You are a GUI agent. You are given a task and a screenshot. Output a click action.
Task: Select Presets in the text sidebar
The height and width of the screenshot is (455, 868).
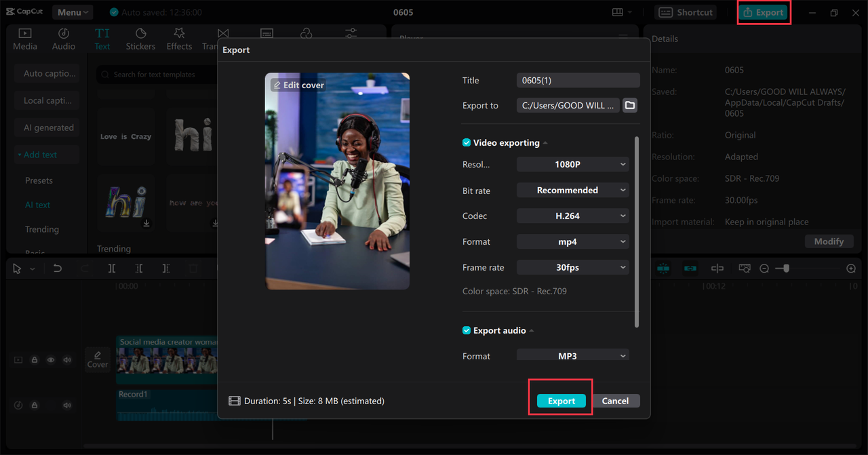point(39,180)
